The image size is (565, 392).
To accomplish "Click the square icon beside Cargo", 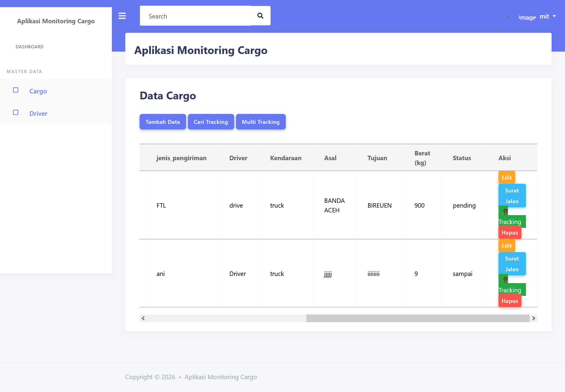I will [16, 90].
